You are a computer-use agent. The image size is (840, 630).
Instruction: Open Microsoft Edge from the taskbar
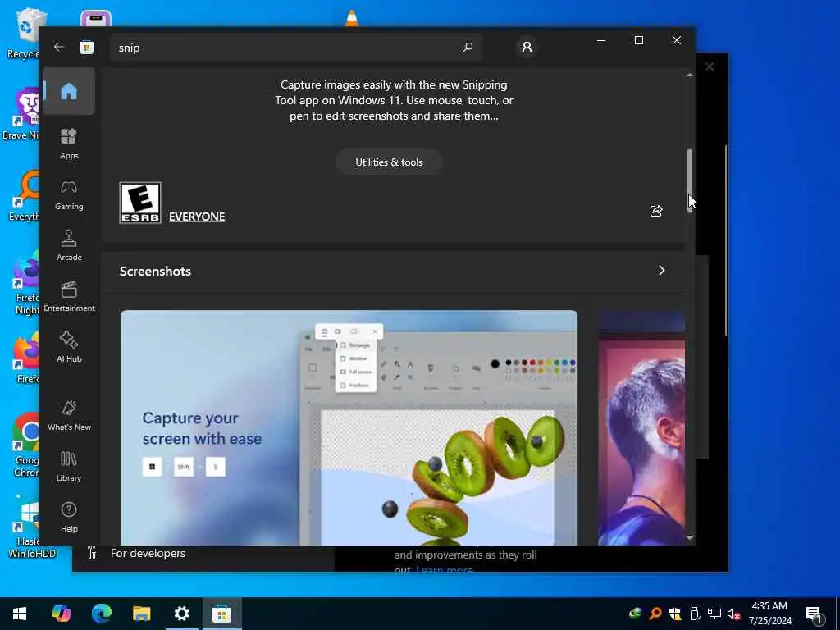[x=101, y=614]
